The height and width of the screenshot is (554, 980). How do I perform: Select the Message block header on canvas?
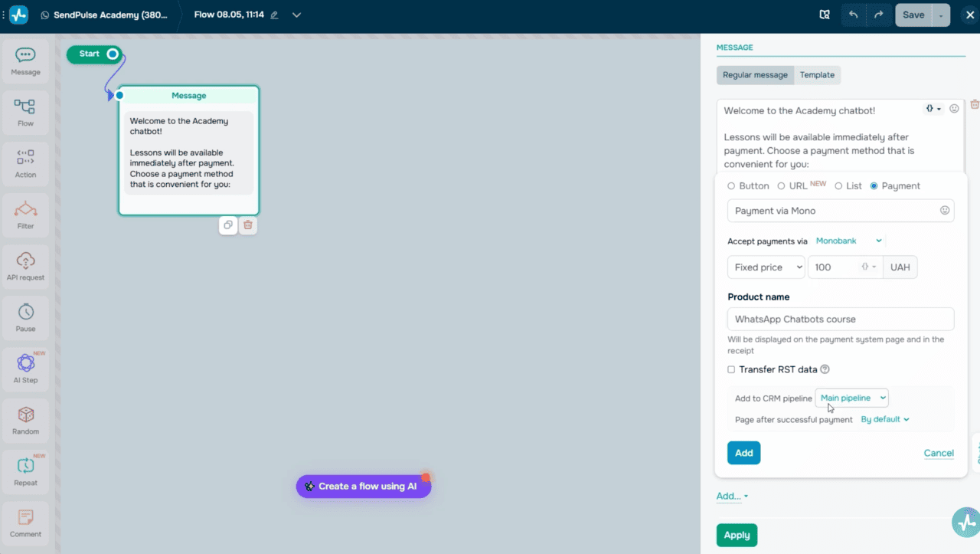[x=188, y=96]
